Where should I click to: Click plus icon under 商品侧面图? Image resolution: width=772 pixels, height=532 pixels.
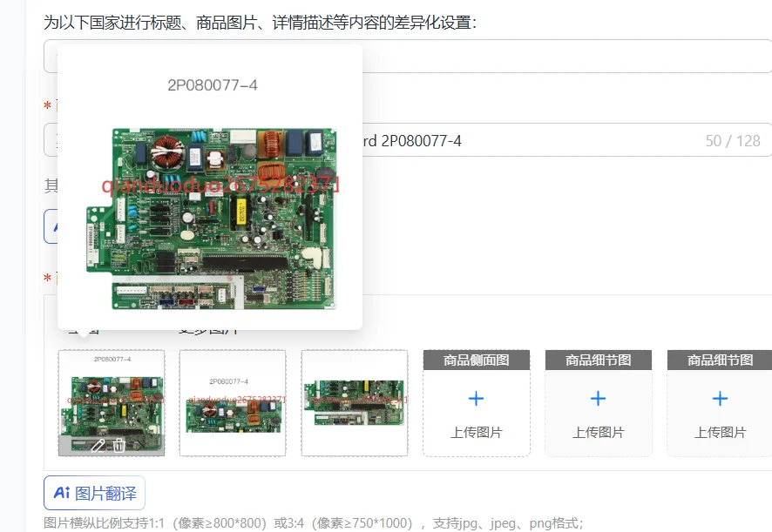click(x=476, y=398)
